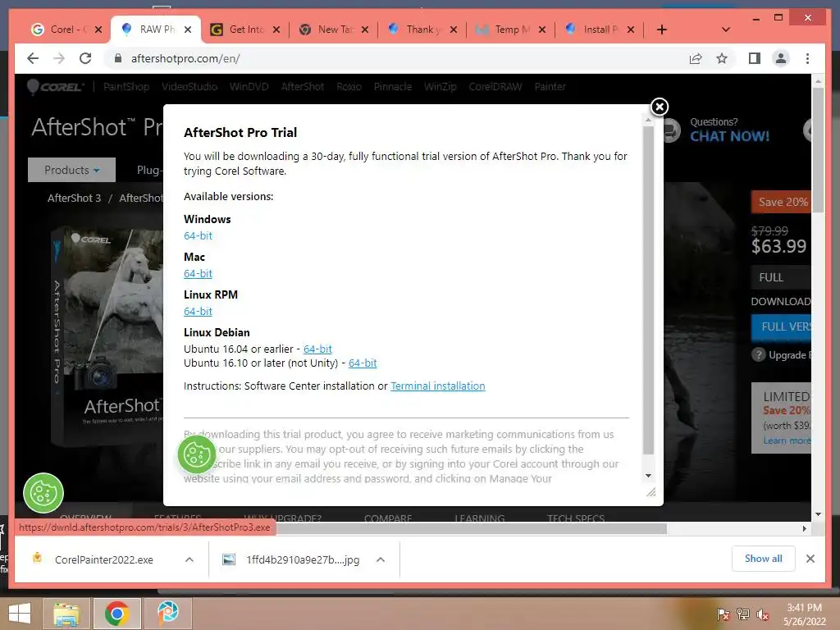Open VideoStudio in the Corel nav
Screen dimensions: 840x630
(x=189, y=87)
